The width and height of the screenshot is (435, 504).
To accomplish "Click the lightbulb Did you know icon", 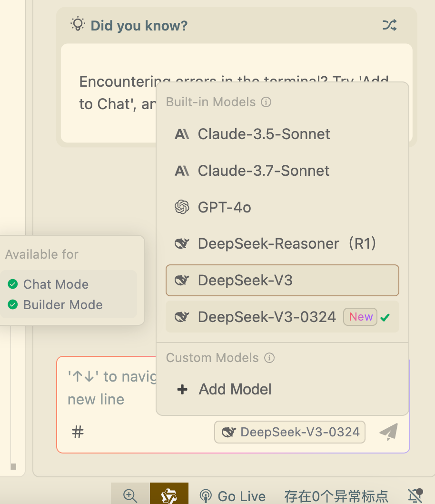I will pyautogui.click(x=77, y=24).
